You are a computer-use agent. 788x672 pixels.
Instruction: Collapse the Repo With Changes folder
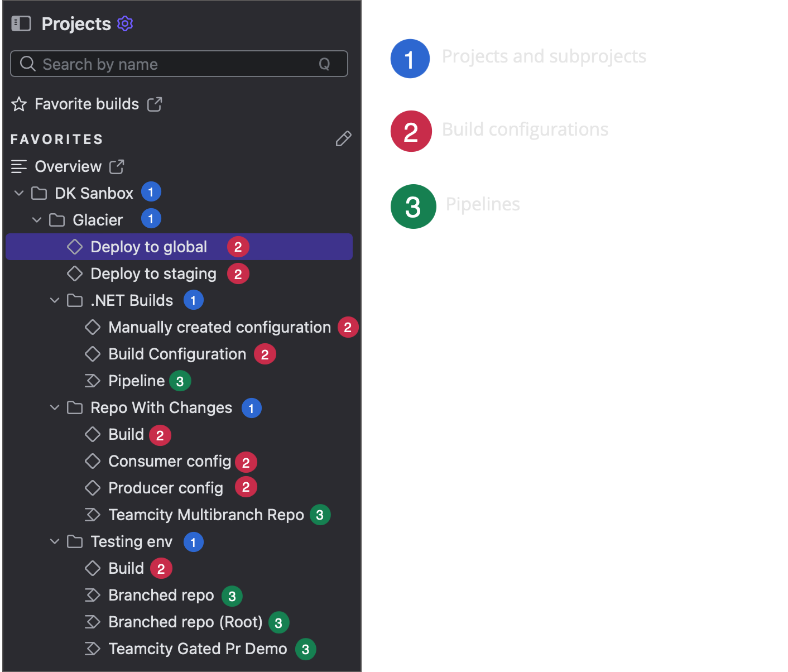coord(55,407)
